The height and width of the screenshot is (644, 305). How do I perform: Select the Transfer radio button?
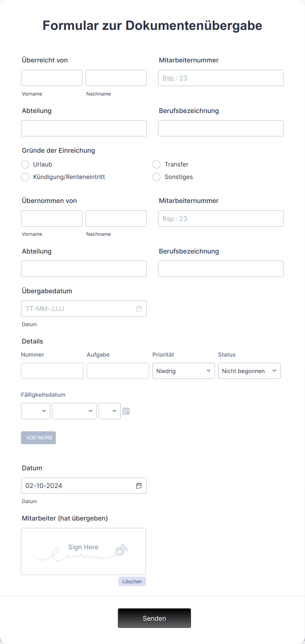156,165
